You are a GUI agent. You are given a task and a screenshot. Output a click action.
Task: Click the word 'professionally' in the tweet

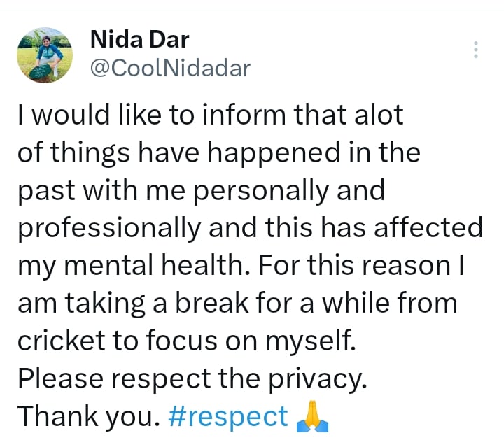(x=109, y=228)
